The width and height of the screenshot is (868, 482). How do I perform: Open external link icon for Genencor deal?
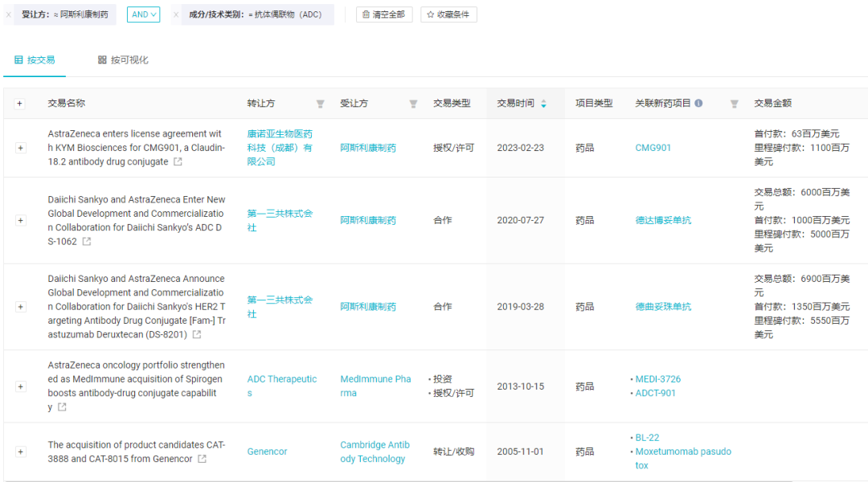tap(202, 459)
